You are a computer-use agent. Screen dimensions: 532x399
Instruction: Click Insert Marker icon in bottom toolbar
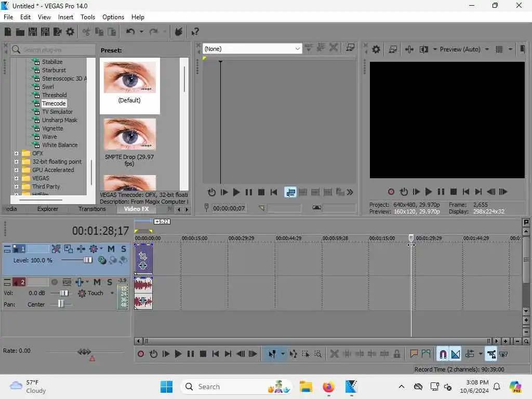(414, 354)
